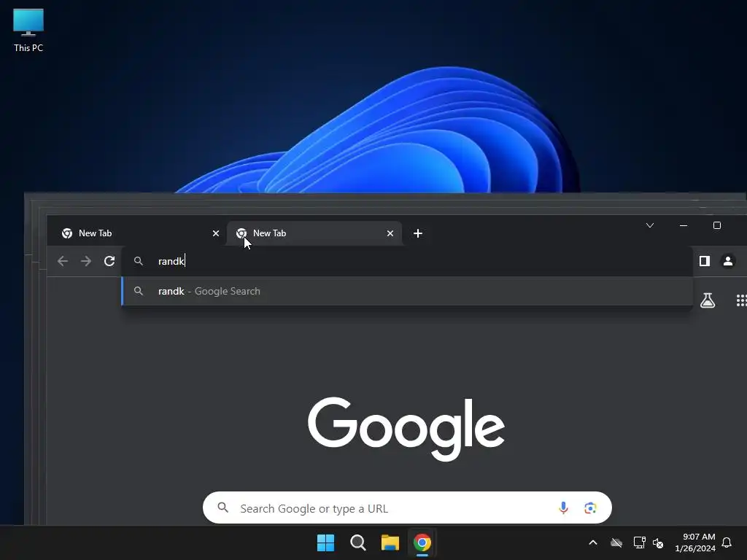Search by image with Google Lens icon
The width and height of the screenshot is (747, 560).
pyautogui.click(x=590, y=508)
